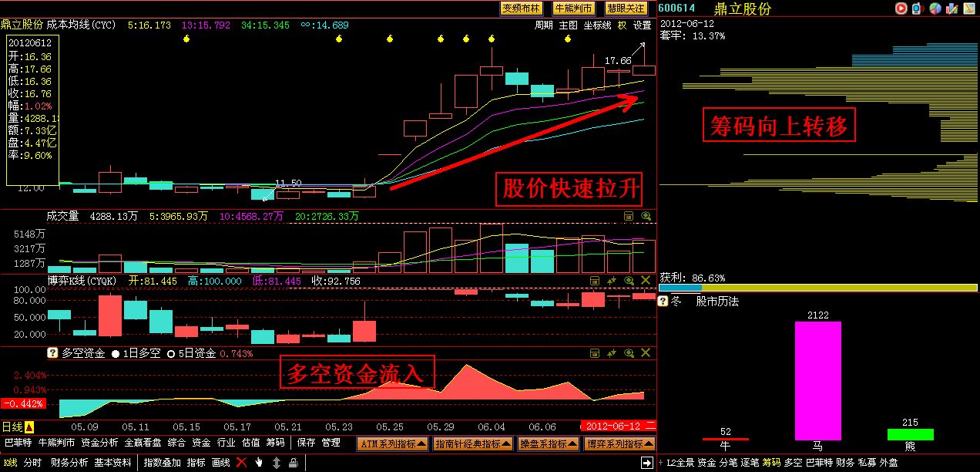Expand the 博弈系列指标 dropdown
Viewport: 980px width, 472px height.
coord(619,443)
